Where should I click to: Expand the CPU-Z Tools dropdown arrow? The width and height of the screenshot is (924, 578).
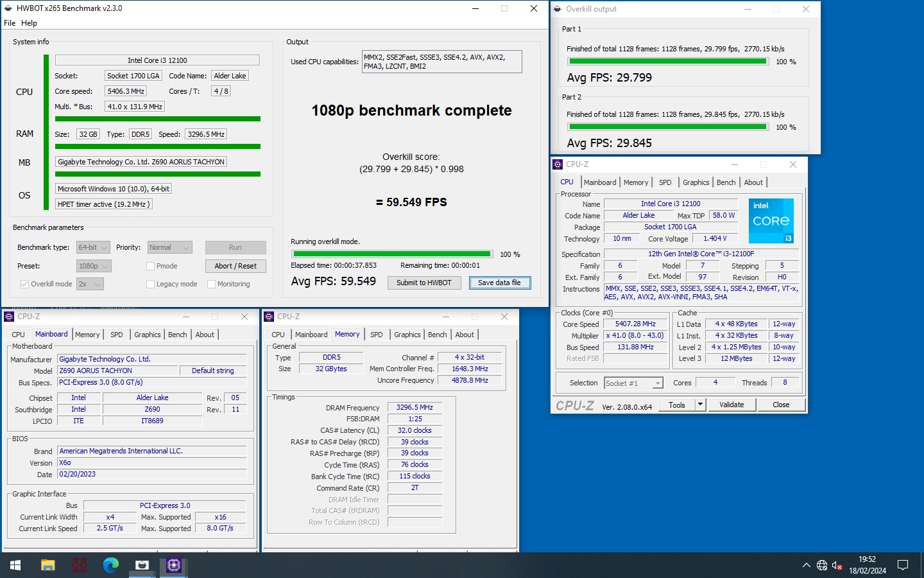(701, 405)
